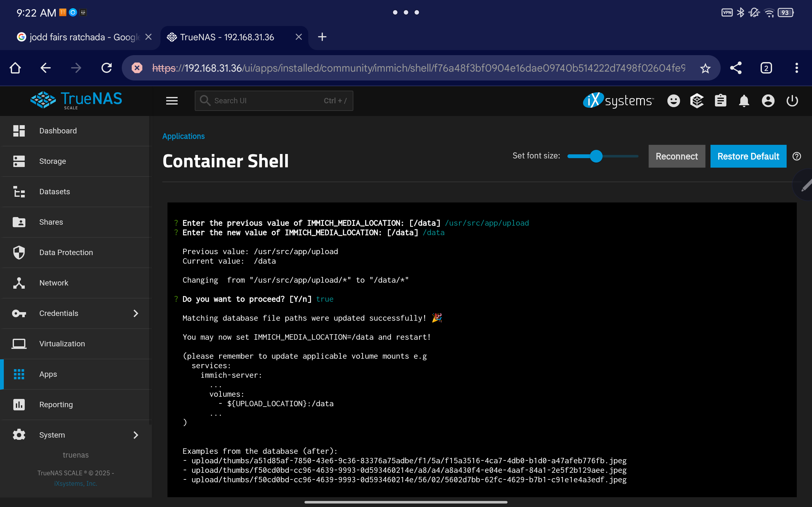Viewport: 812px width, 507px height.
Task: Click the clipboard jobs icon in header
Action: (720, 100)
